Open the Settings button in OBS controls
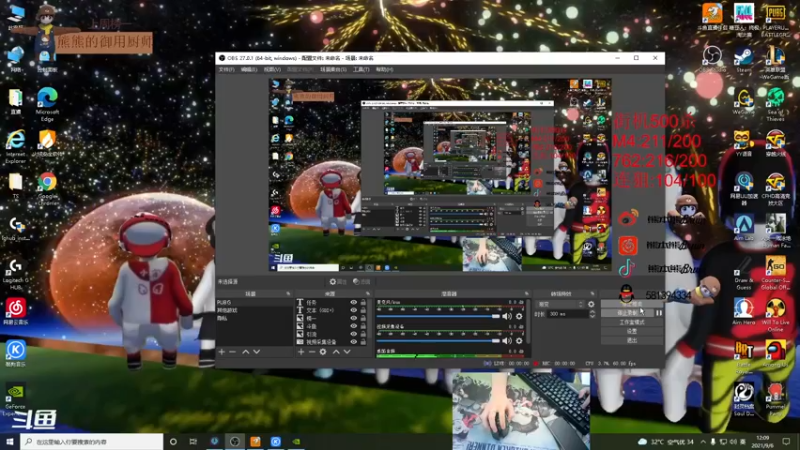The image size is (800, 450). click(x=632, y=331)
